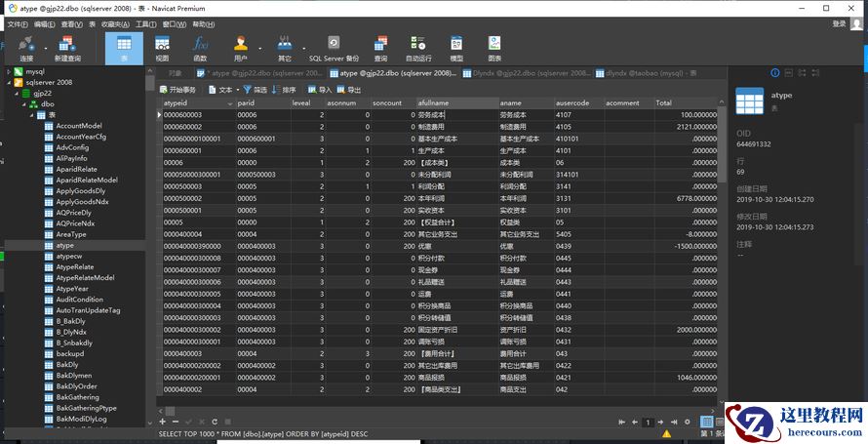Open the 函数 (Function) toolbar icon
The image size is (868, 444).
(200, 47)
